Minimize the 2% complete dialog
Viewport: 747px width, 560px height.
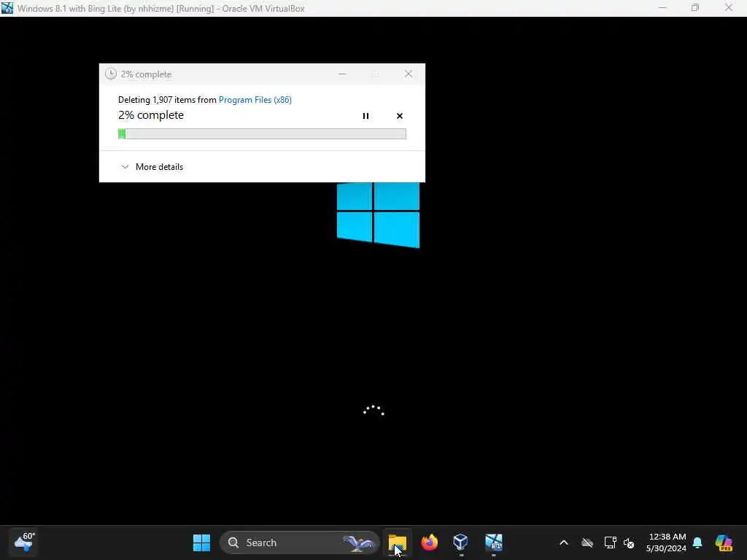[341, 74]
